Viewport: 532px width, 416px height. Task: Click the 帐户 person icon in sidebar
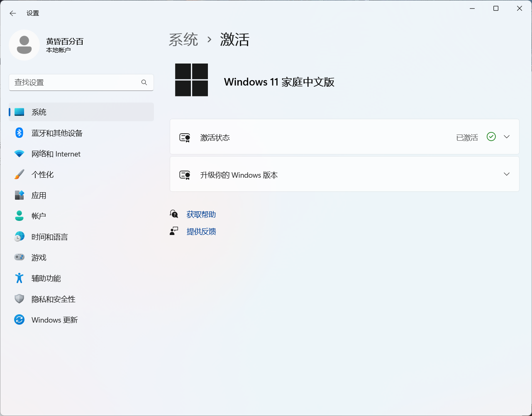[20, 216]
